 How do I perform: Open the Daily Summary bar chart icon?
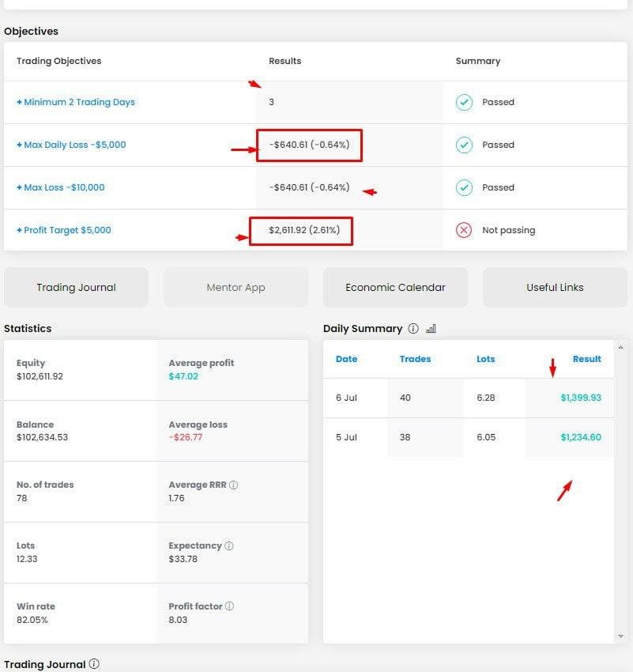[431, 329]
